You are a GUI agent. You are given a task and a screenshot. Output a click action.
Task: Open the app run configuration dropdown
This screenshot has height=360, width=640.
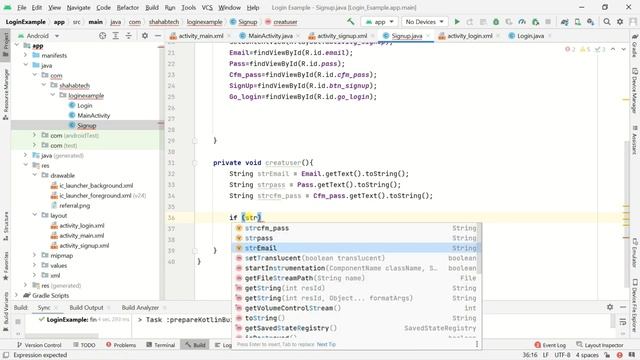(380, 22)
